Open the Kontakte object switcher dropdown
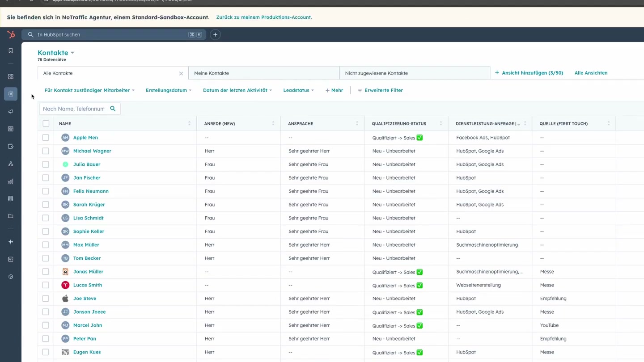 (x=55, y=52)
